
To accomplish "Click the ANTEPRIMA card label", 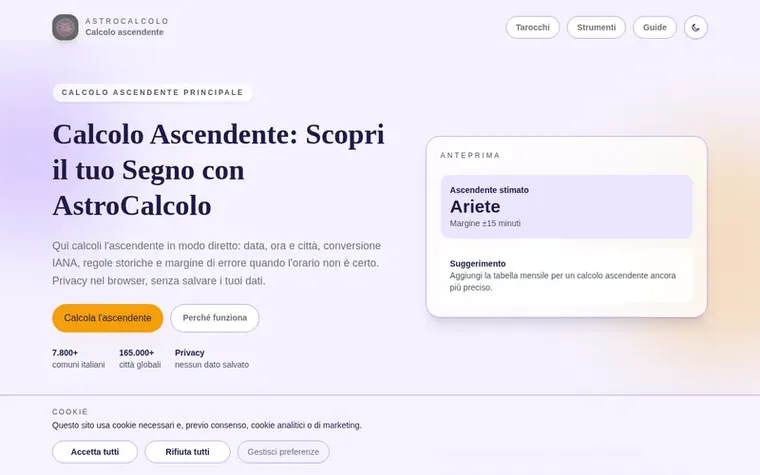I will coord(470,156).
